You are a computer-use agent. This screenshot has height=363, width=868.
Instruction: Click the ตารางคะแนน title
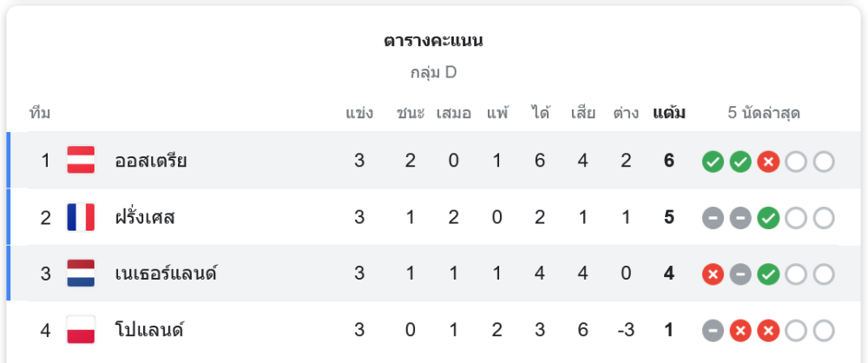pos(433,41)
